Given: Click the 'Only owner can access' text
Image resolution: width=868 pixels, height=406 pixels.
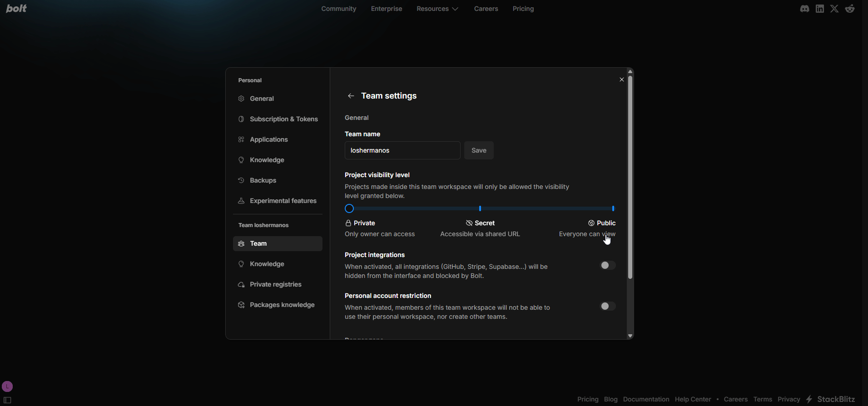Looking at the screenshot, I should (380, 234).
